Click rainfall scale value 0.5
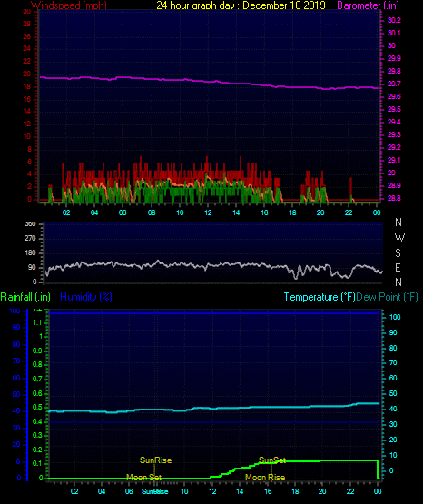This screenshot has height=504, width=423. click(37, 408)
